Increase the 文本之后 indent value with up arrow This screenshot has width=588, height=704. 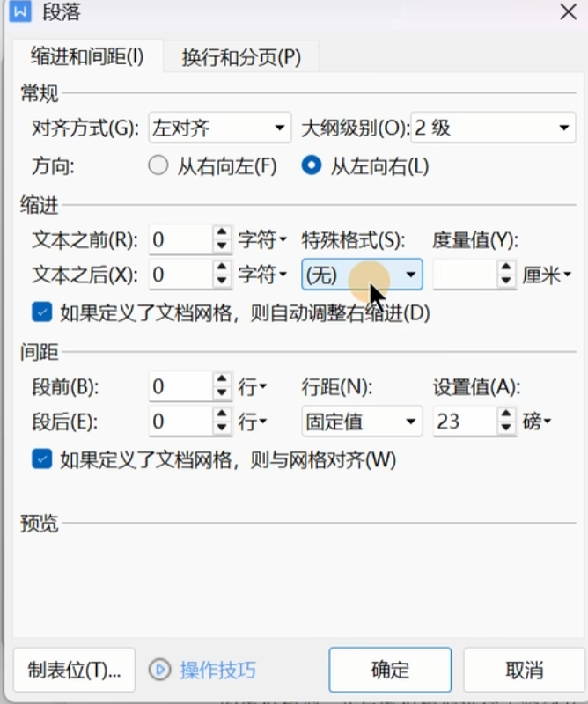(222, 268)
